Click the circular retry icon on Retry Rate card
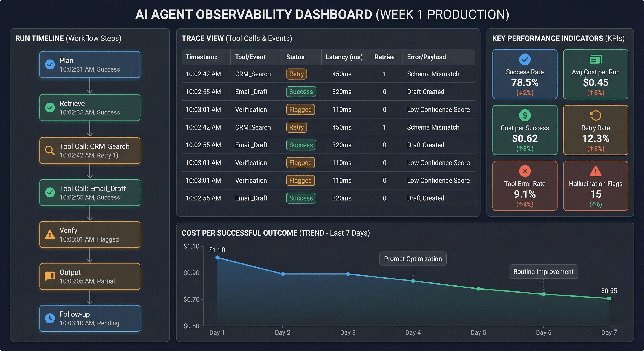The image size is (644, 351). 595,115
